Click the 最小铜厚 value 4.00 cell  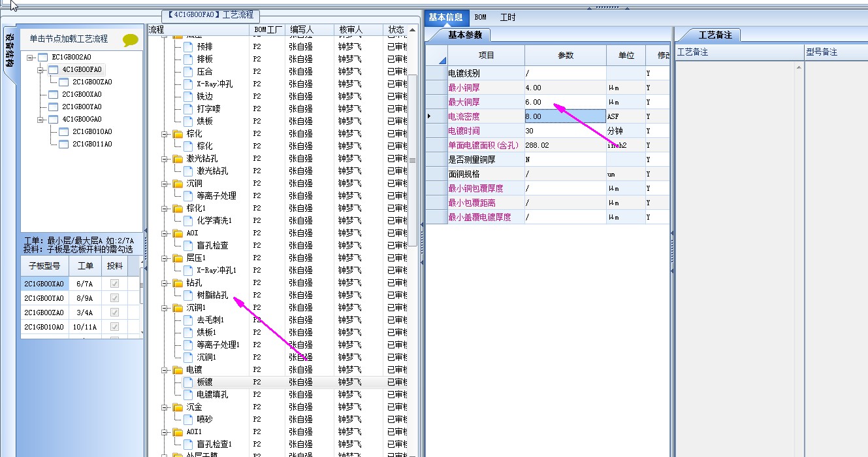565,88
